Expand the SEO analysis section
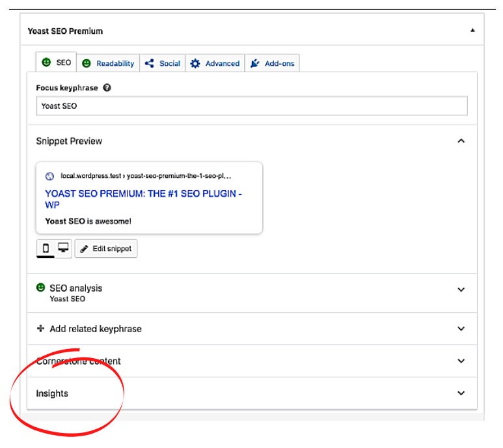The width and height of the screenshot is (503, 448). pos(461,290)
